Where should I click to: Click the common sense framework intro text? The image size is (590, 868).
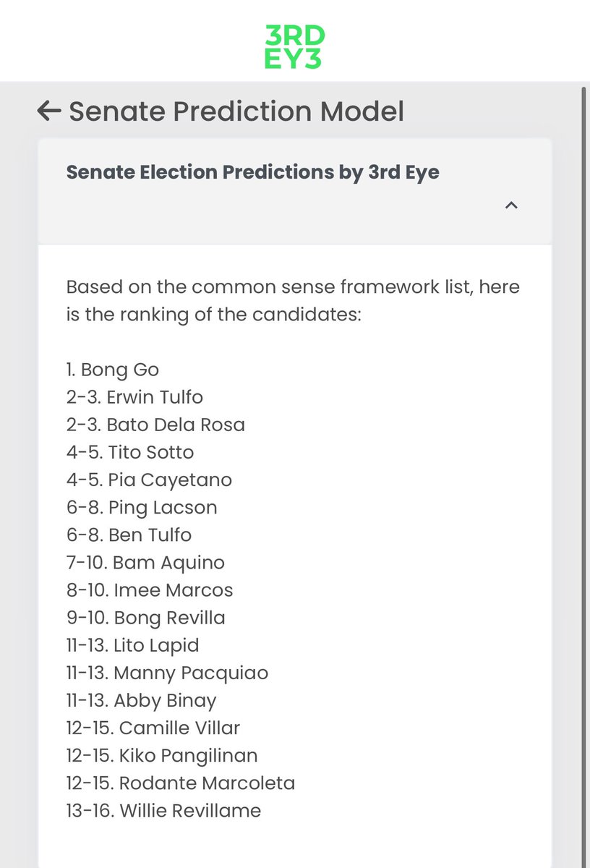(293, 301)
